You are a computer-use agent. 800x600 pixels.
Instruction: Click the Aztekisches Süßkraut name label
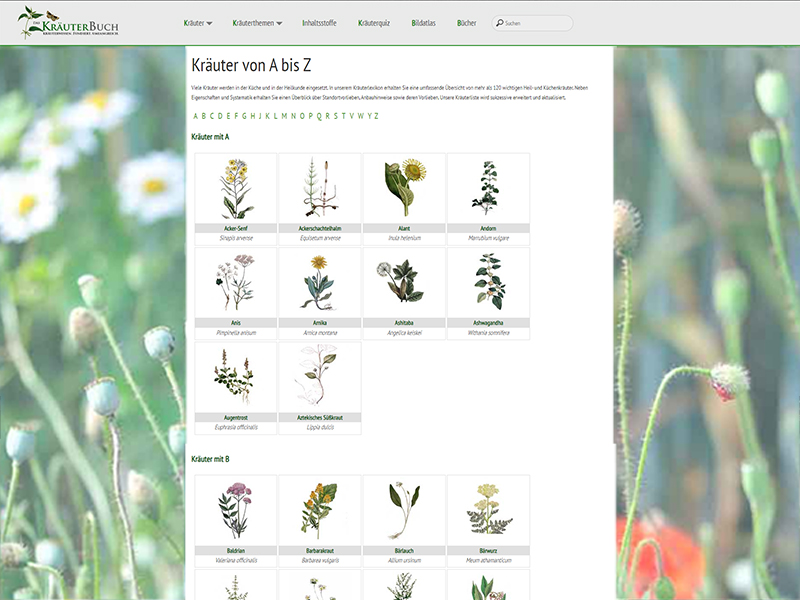[320, 417]
